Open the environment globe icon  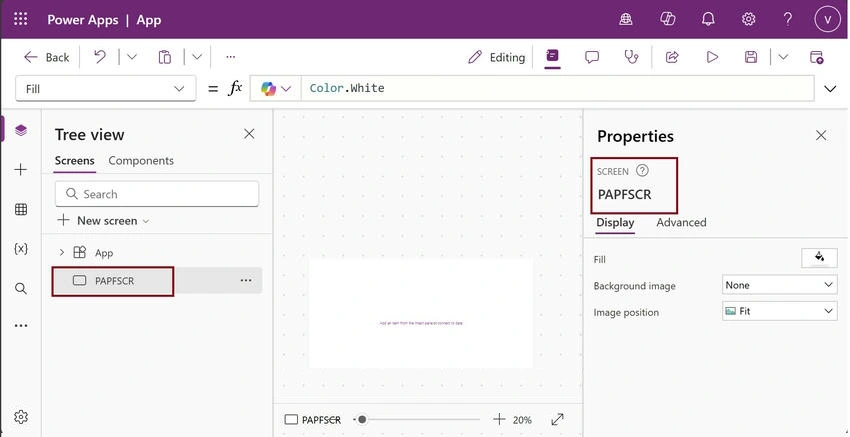(x=626, y=20)
